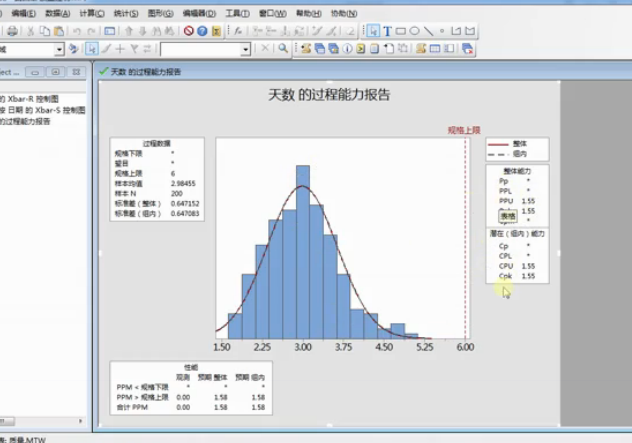632x443 pixels.
Task: Select the 整体/组内 legend box
Action: [517, 149]
